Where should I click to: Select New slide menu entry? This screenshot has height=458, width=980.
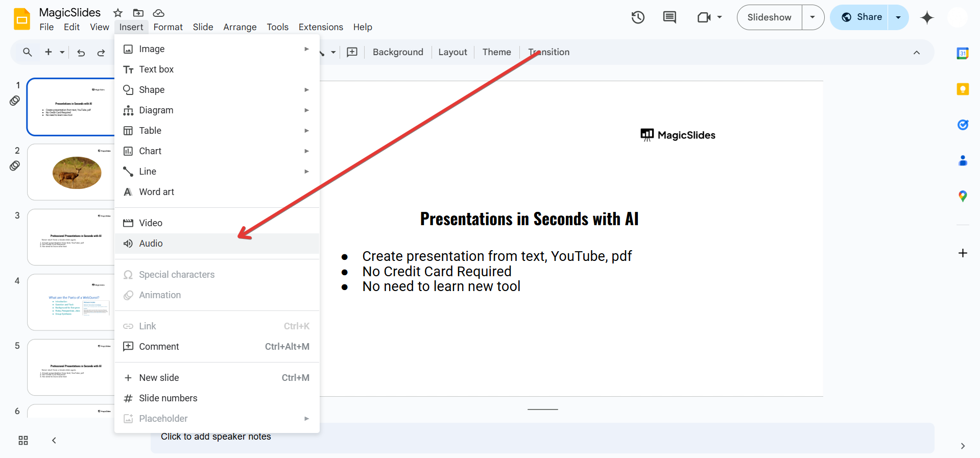click(217, 378)
